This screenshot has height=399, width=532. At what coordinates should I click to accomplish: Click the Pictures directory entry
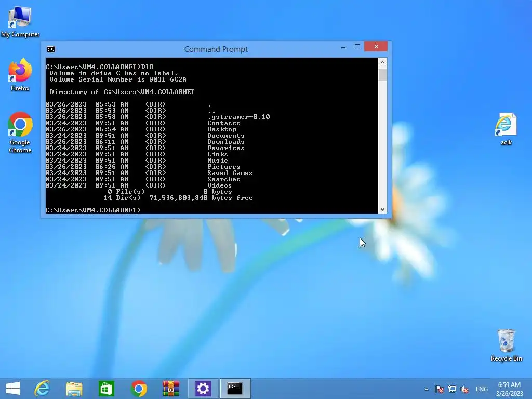[223, 167]
